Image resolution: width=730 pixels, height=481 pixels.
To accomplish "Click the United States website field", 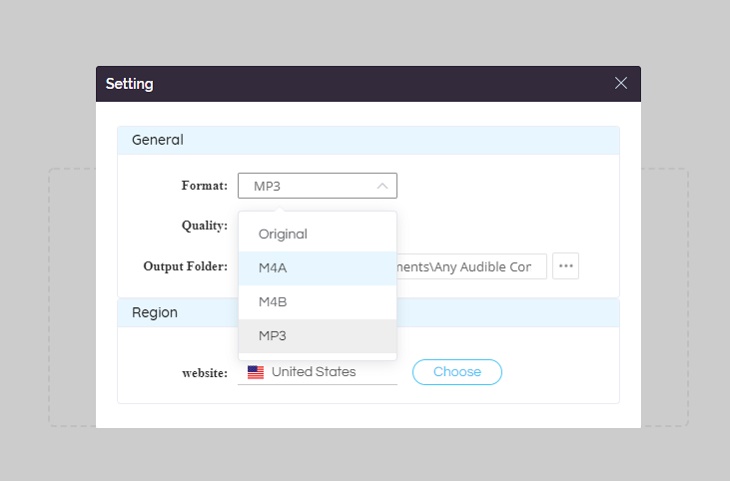I will (x=318, y=372).
